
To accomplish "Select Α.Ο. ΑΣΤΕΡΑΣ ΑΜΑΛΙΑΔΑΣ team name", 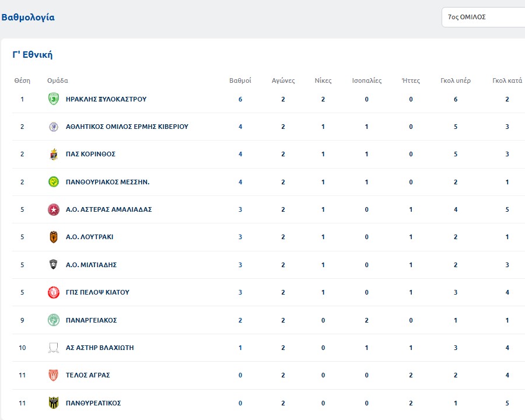I will coord(109,209).
